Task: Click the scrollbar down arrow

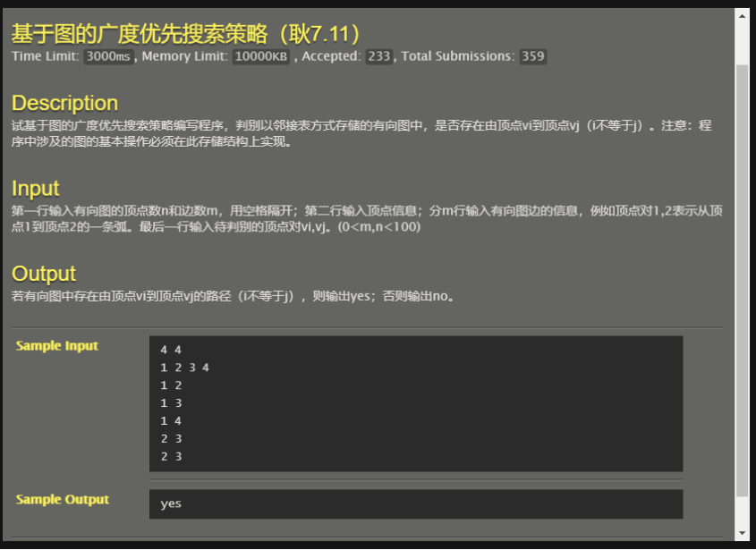Action: pyautogui.click(x=742, y=533)
